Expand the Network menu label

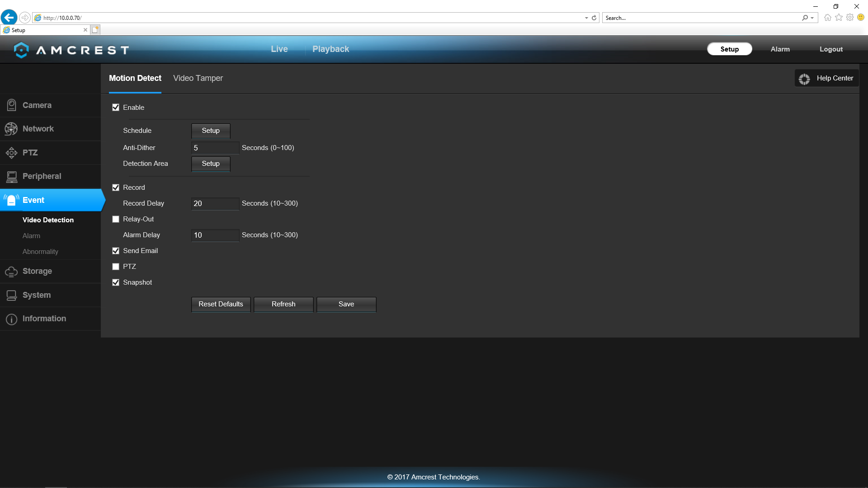[38, 129]
